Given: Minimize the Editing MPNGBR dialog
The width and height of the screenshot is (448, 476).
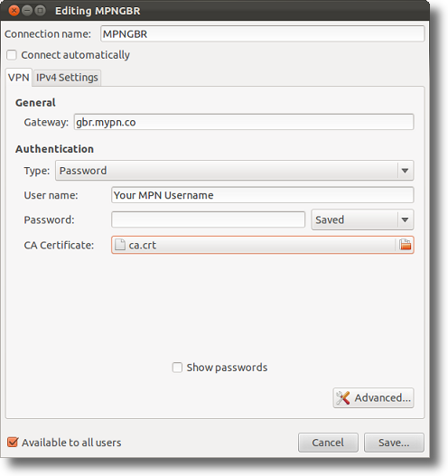Looking at the screenshot, I should click(27, 11).
